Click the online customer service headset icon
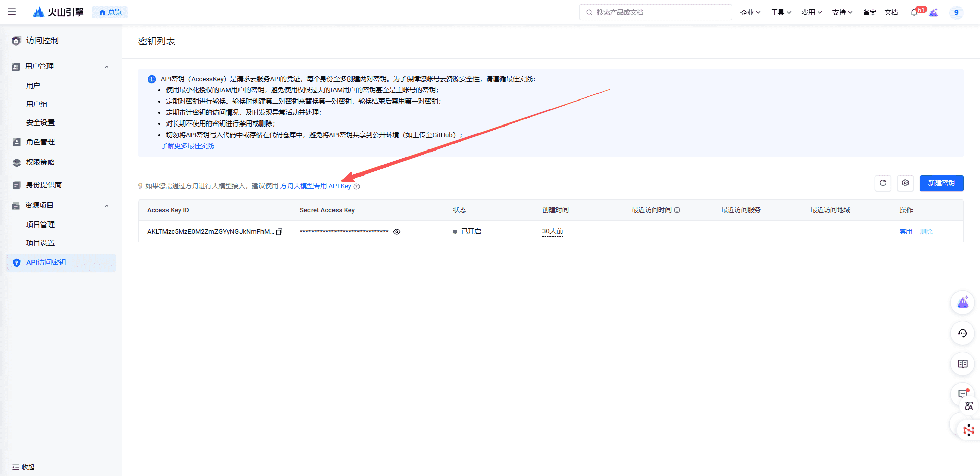Viewport: 980px width, 476px height. point(962,333)
